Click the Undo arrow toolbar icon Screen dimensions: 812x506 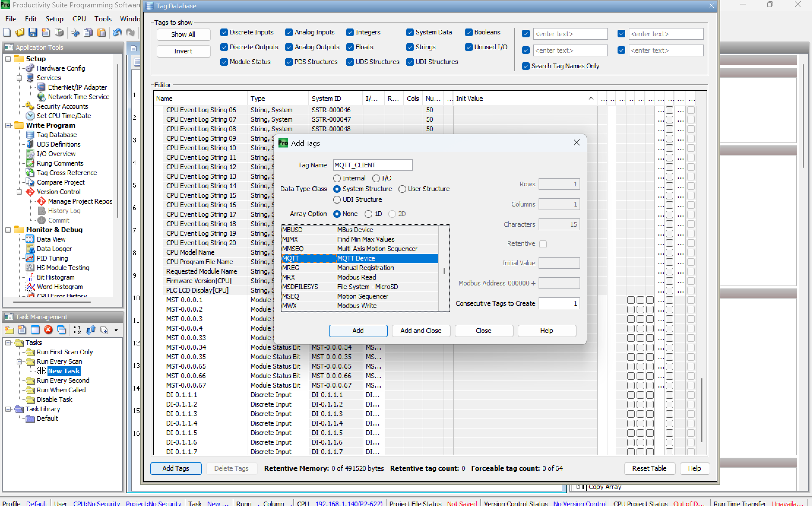117,32
